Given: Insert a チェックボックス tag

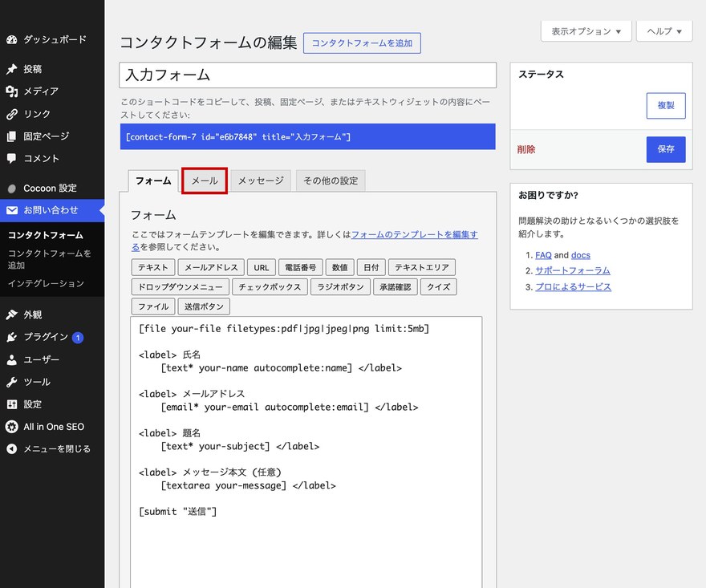Looking at the screenshot, I should [x=270, y=287].
